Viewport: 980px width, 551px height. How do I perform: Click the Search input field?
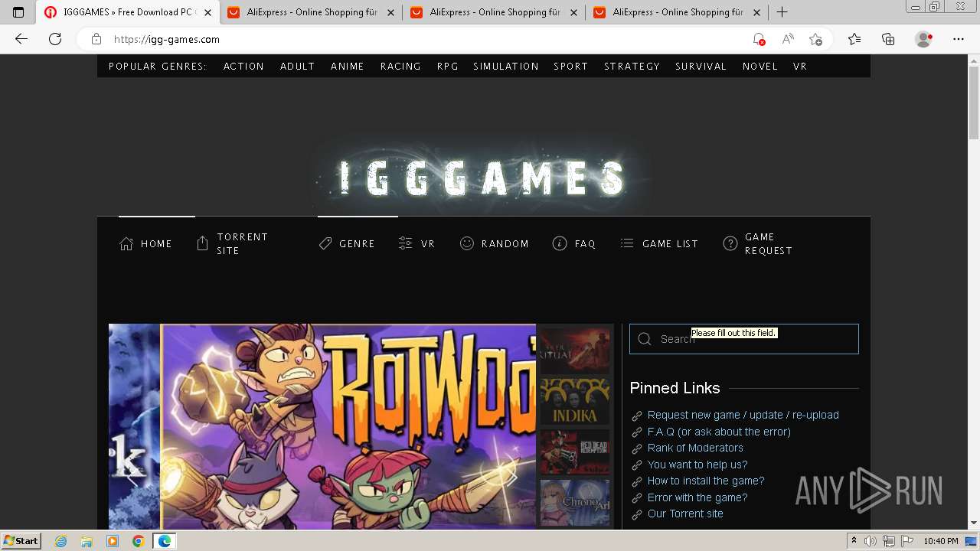[744, 339]
